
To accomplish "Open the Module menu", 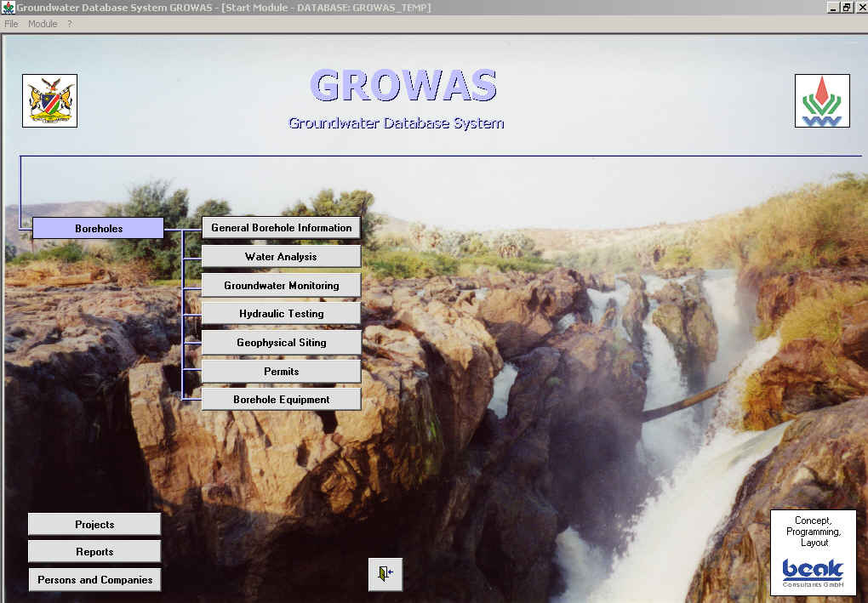I will coord(43,24).
